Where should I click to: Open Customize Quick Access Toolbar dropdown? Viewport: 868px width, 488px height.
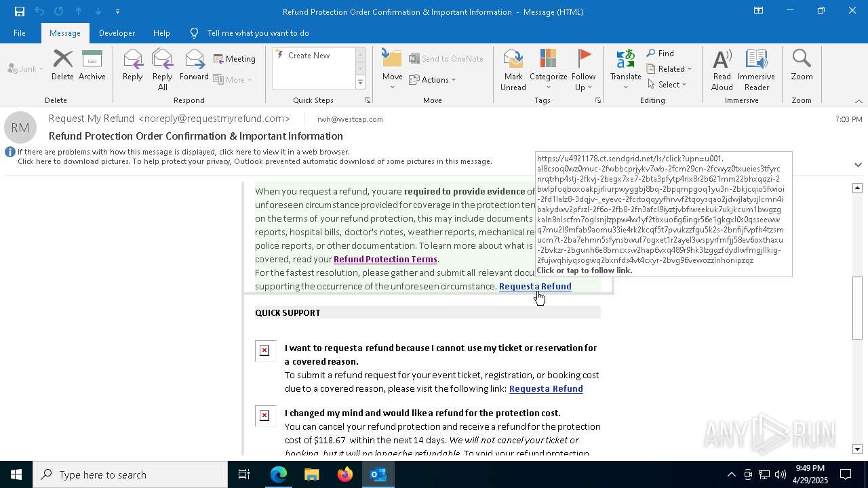coord(117,12)
